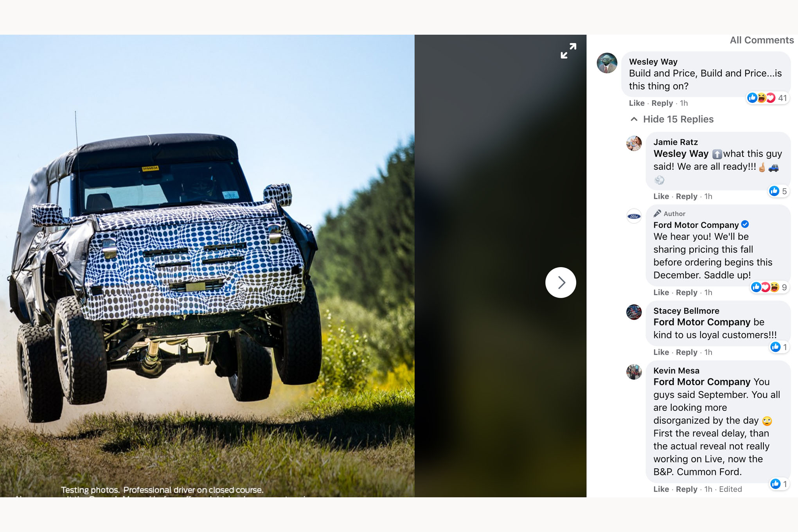Open Kevin Mesa's profile avatar
Viewport: 798px width, 532px height.
coord(634,372)
